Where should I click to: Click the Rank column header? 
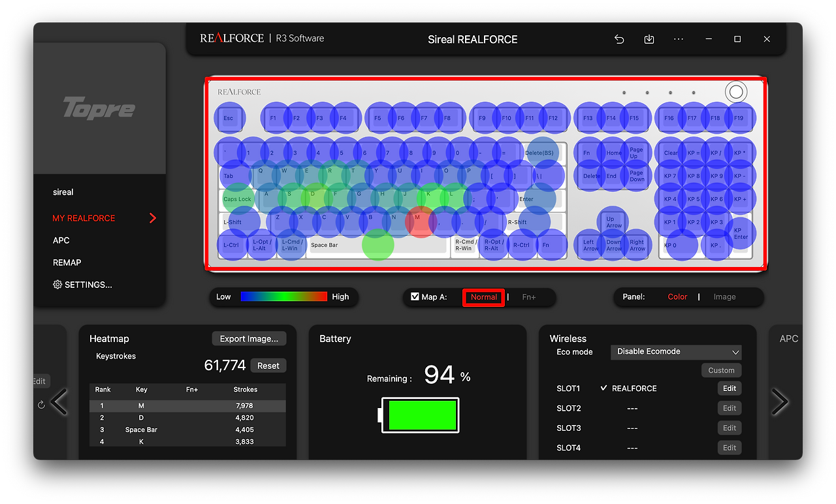(x=103, y=390)
